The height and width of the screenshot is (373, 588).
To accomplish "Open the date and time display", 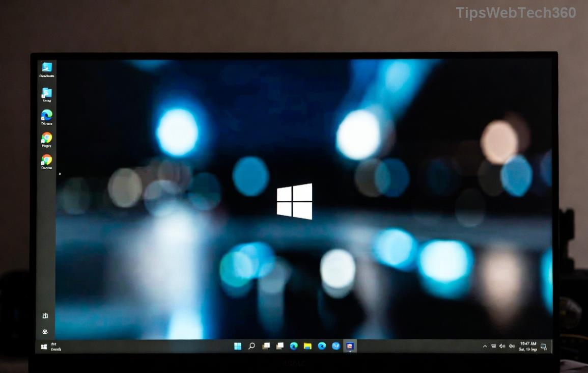I will pyautogui.click(x=529, y=347).
